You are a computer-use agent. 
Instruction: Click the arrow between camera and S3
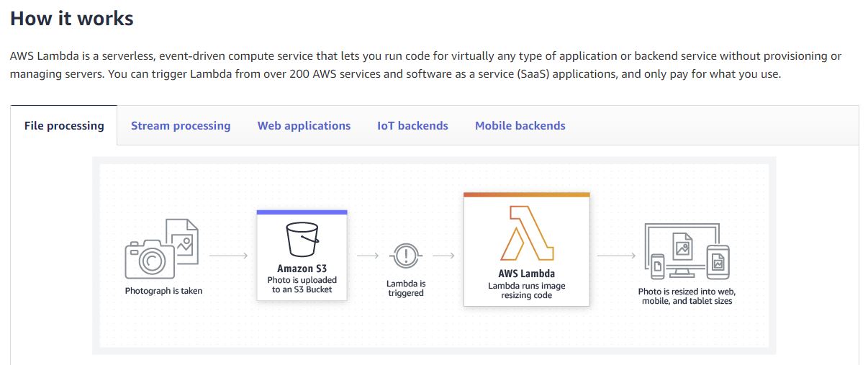point(229,256)
